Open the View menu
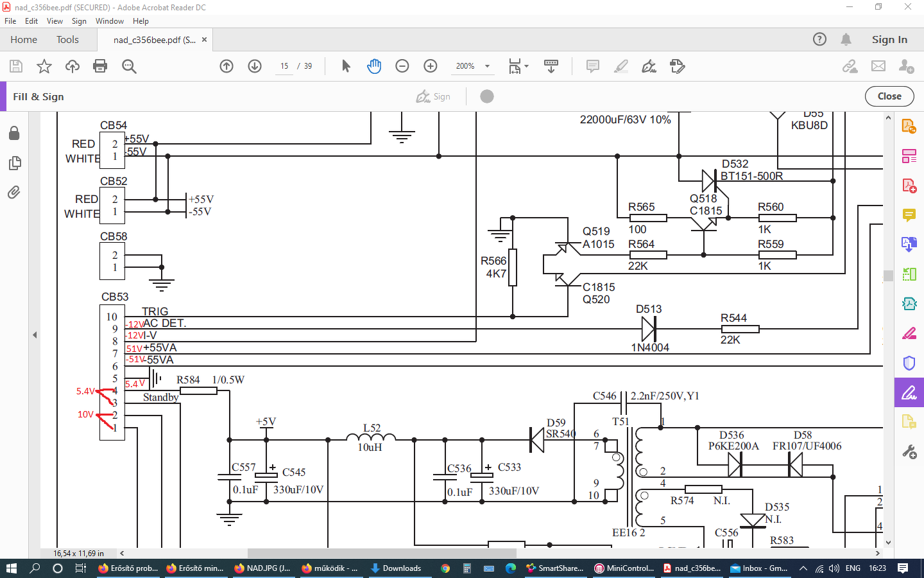This screenshot has height=578, width=924. (55, 21)
